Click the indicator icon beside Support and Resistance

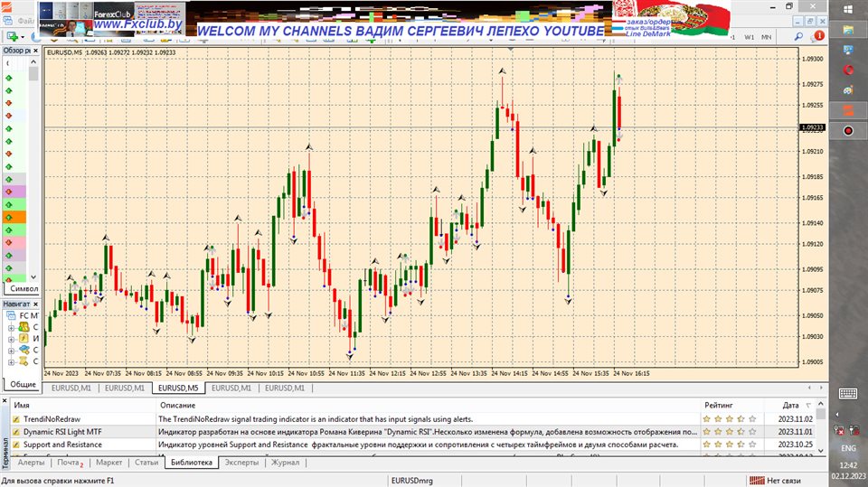(x=16, y=445)
